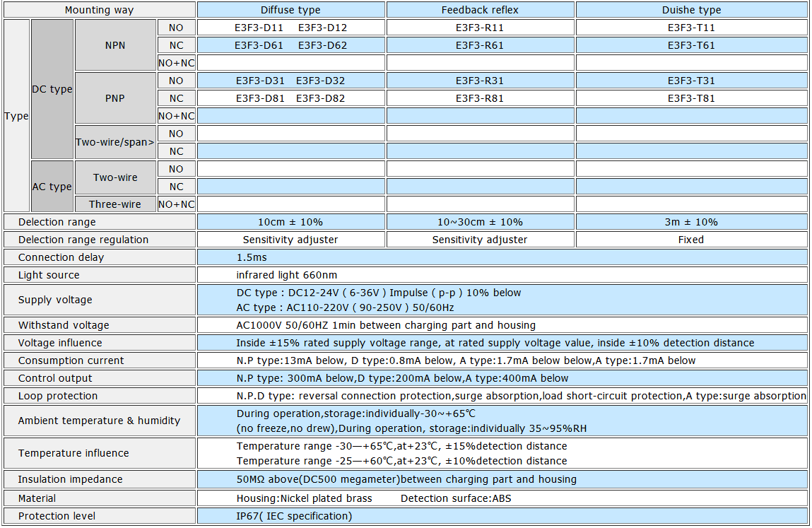The height and width of the screenshot is (528, 812).
Task: Select the '(no freeze,no drew)' humidity line
Action: 411,428
